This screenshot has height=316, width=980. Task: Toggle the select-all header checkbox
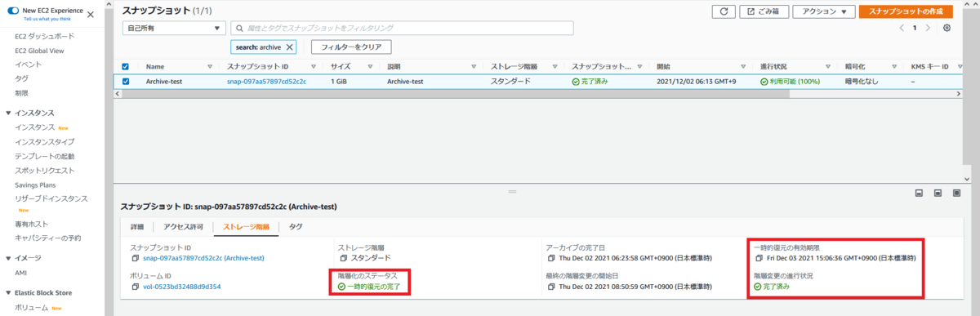click(x=126, y=67)
